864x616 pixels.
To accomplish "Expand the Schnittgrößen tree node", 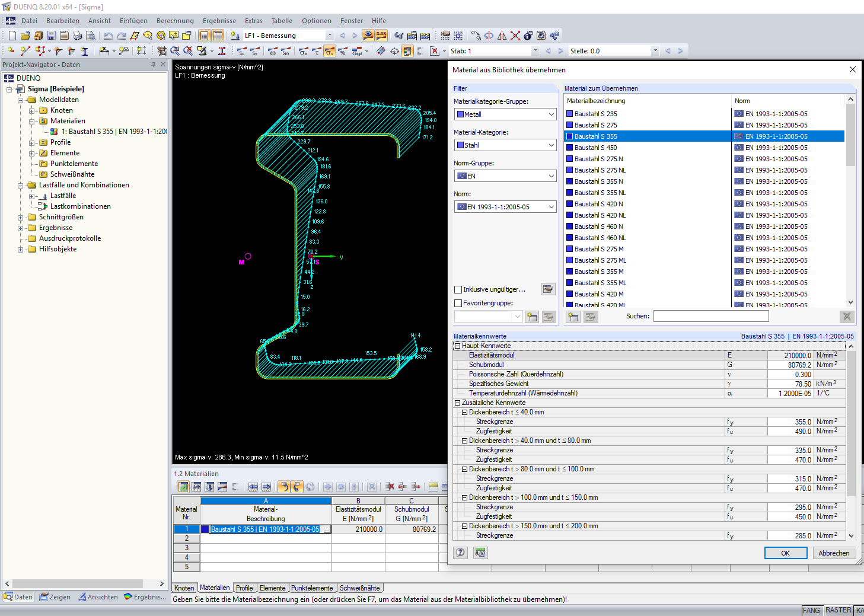I will [x=21, y=217].
